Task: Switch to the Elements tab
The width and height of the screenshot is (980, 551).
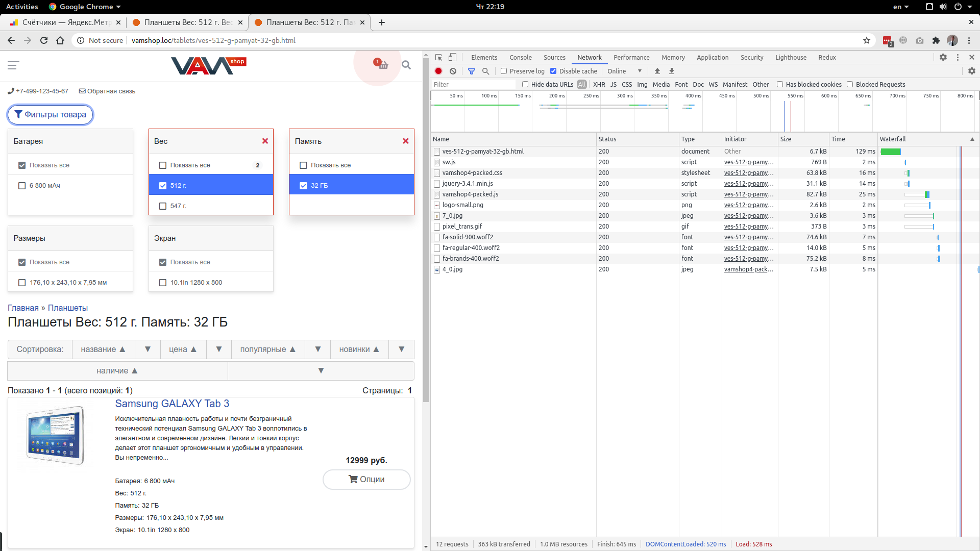Action: (x=484, y=57)
